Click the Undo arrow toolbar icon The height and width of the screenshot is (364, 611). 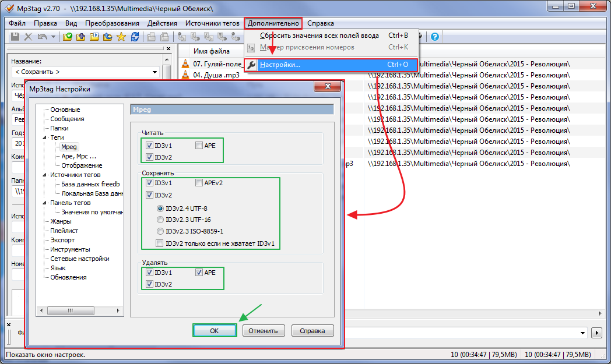click(42, 37)
